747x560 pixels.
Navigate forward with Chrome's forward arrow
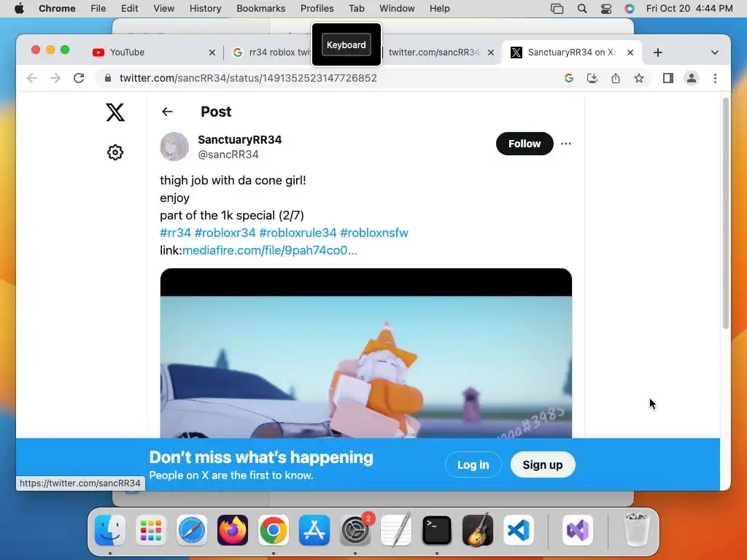[55, 78]
